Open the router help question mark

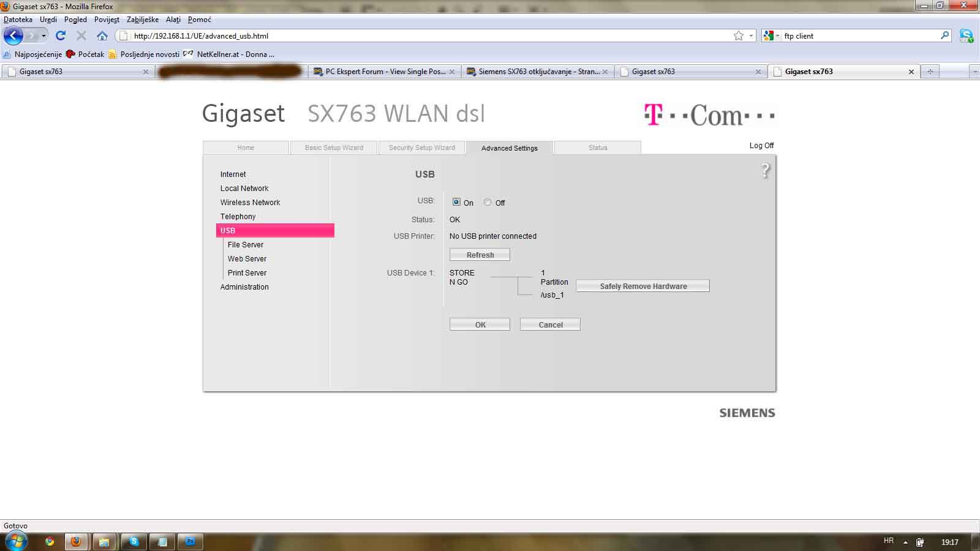click(765, 171)
